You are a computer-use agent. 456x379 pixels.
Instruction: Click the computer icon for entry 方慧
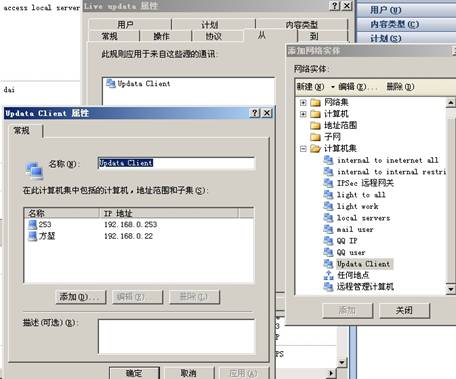tap(33, 236)
